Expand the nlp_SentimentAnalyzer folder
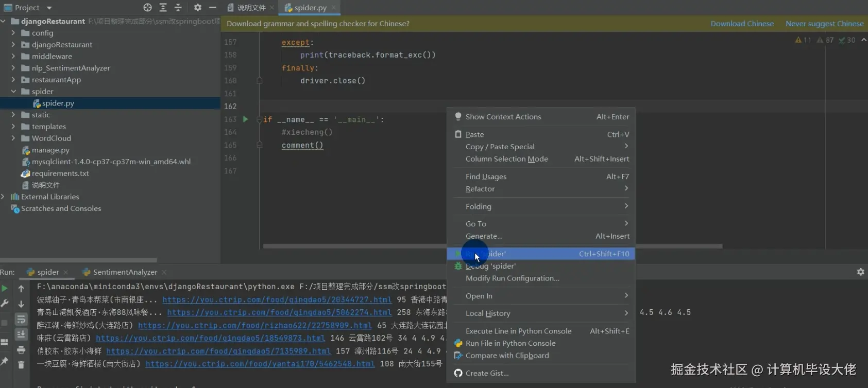868x388 pixels. (13, 68)
